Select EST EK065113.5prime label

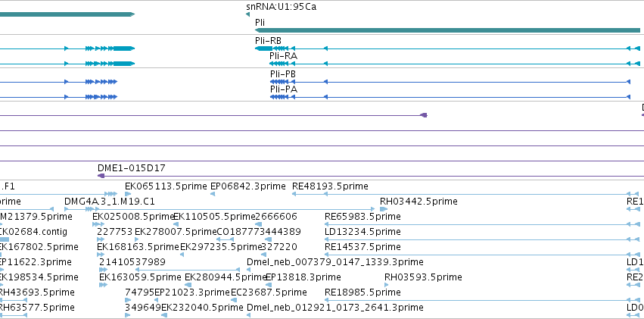166,186
